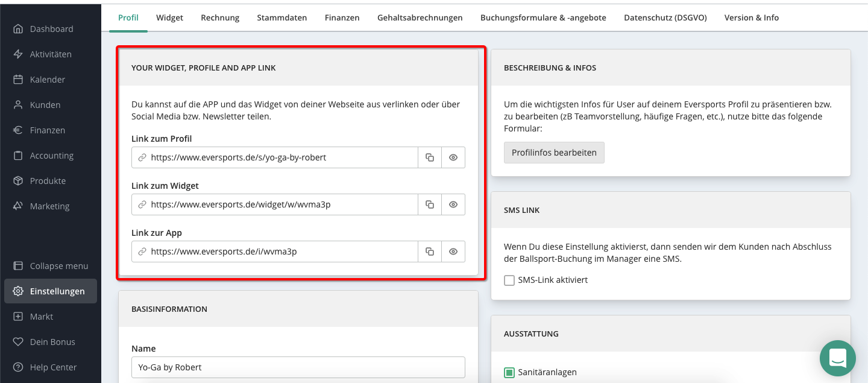Select the Accounting sidebar item

point(50,155)
